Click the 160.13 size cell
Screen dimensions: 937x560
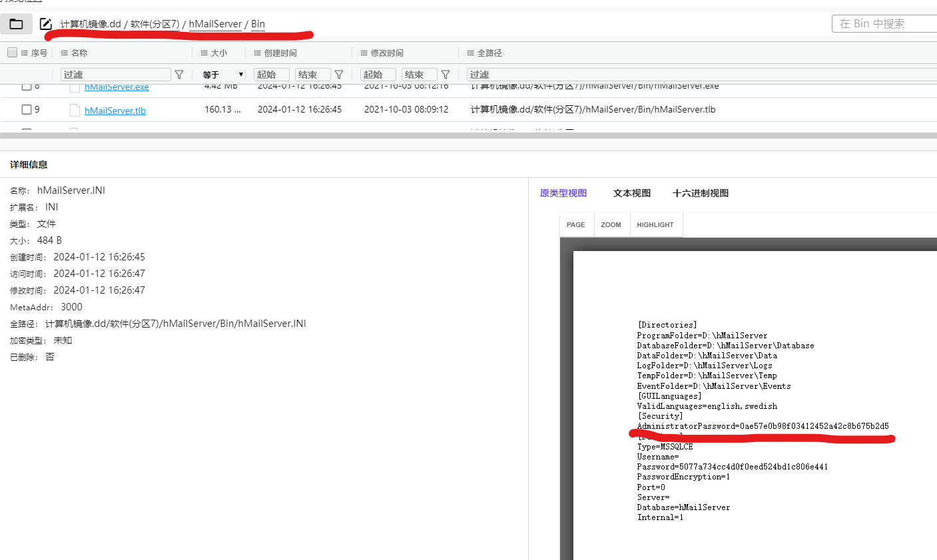(x=222, y=109)
